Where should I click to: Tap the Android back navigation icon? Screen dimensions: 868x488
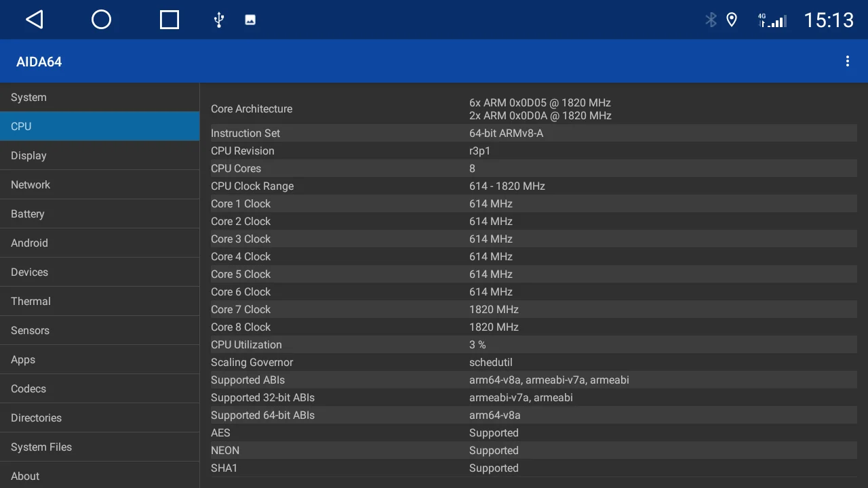click(x=35, y=20)
